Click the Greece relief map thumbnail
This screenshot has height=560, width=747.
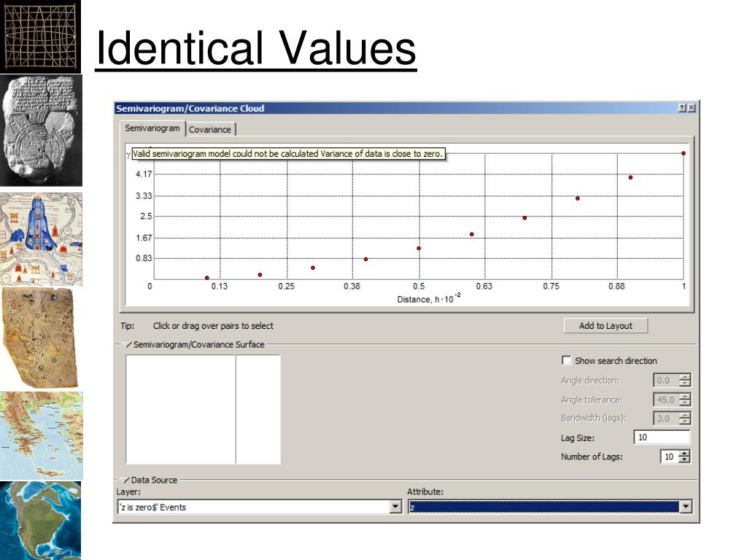42,436
